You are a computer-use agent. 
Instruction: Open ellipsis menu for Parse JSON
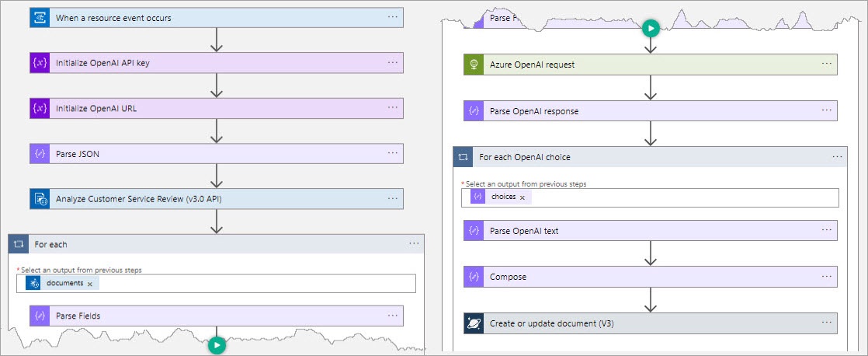[x=393, y=154]
